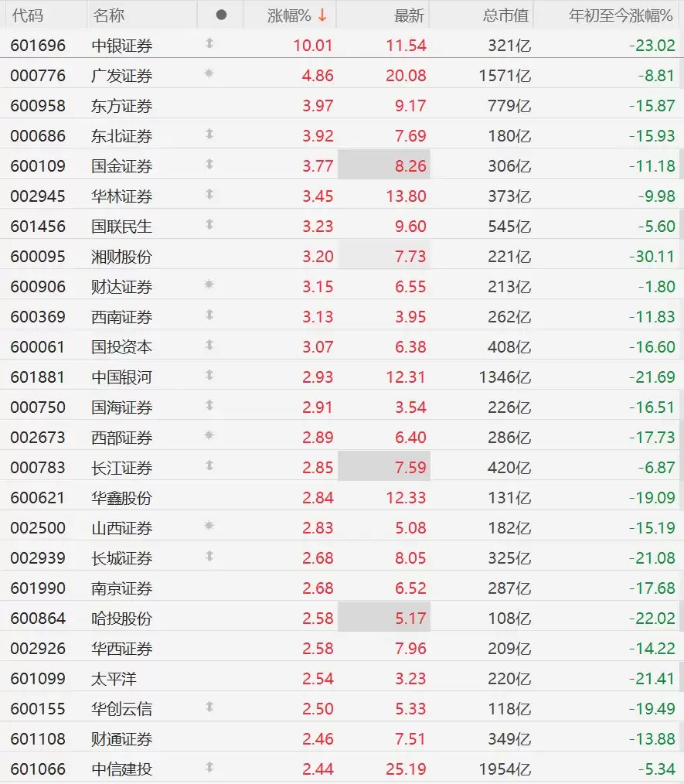Click the 1954亿 market cap value
Screen dimensions: 684x784
[505, 769]
